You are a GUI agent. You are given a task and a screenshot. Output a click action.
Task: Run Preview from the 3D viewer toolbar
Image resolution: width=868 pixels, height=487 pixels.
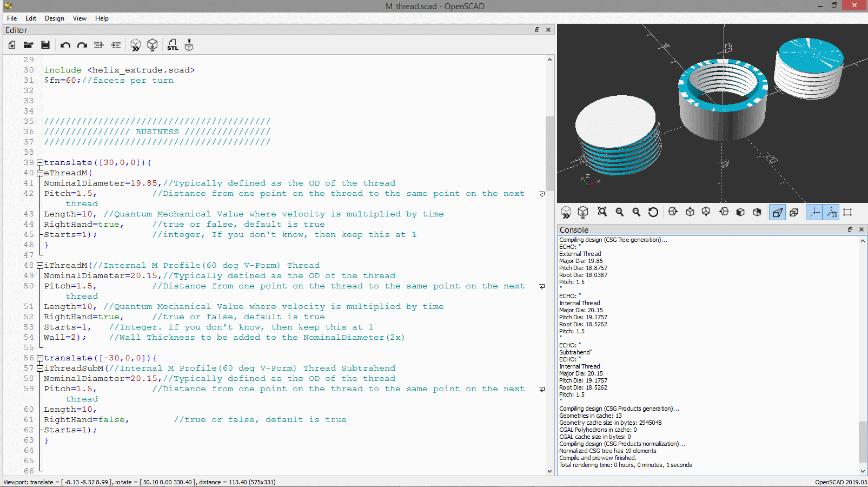point(566,212)
